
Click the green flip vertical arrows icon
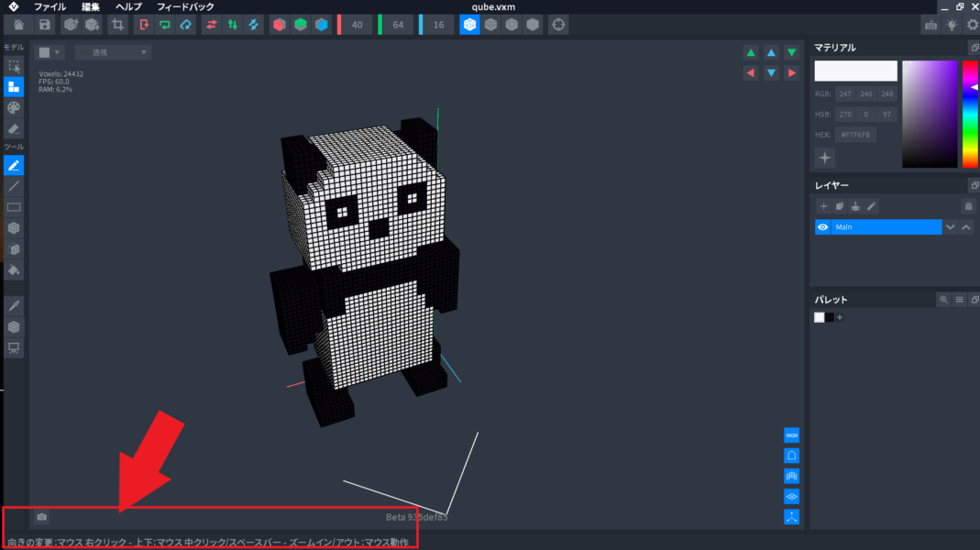click(233, 25)
